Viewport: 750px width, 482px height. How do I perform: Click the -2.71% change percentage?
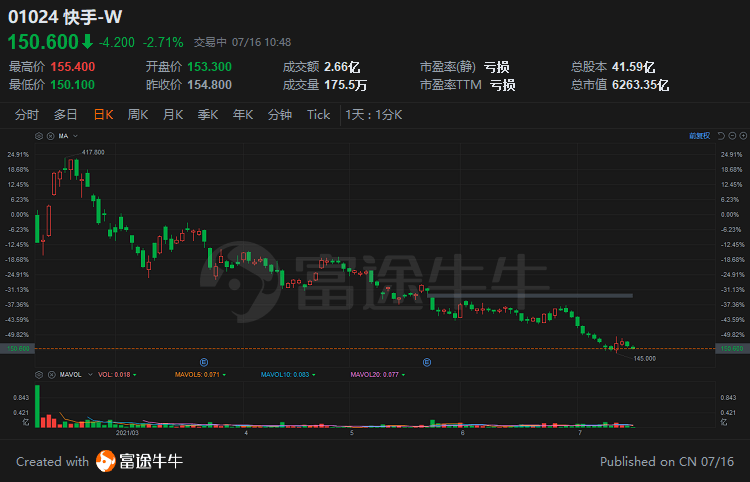click(x=163, y=43)
